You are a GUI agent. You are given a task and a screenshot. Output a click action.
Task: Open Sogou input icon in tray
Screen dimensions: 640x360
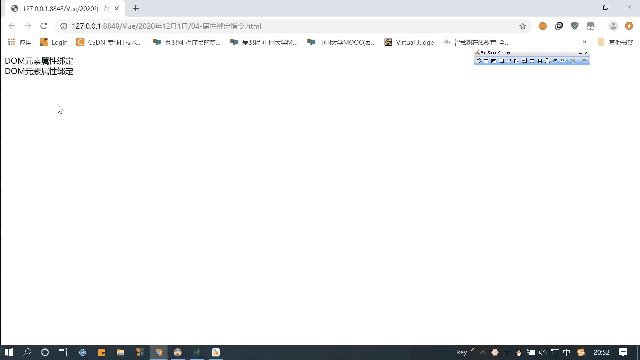click(581, 352)
